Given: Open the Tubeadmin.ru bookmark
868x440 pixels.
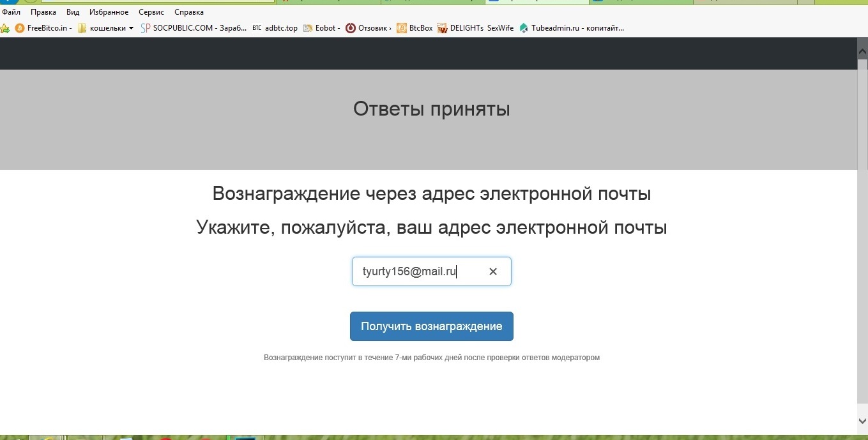Looking at the screenshot, I should 572,28.
